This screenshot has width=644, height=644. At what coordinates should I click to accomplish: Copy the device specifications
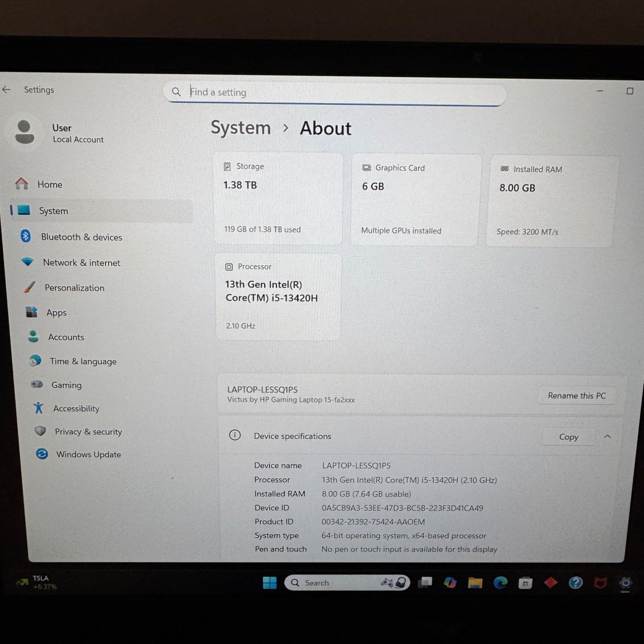569,437
